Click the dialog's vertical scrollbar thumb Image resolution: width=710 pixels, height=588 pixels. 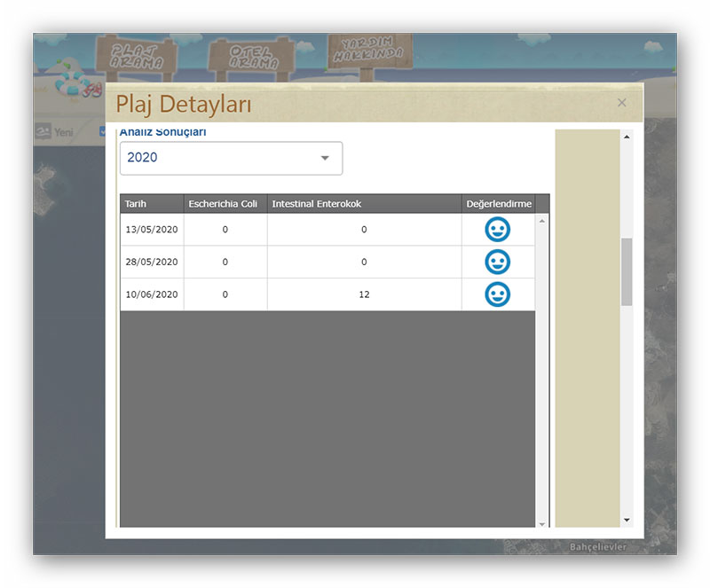click(627, 271)
